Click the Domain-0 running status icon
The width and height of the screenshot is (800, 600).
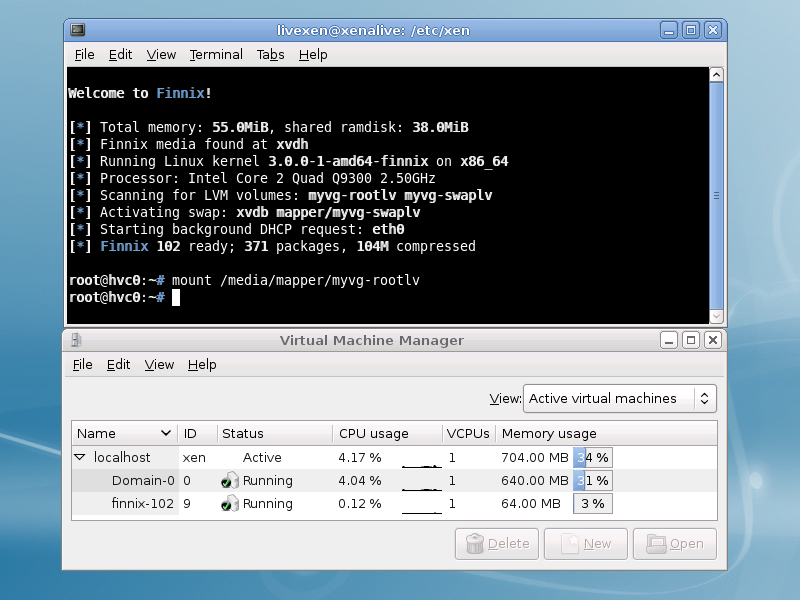(229, 481)
